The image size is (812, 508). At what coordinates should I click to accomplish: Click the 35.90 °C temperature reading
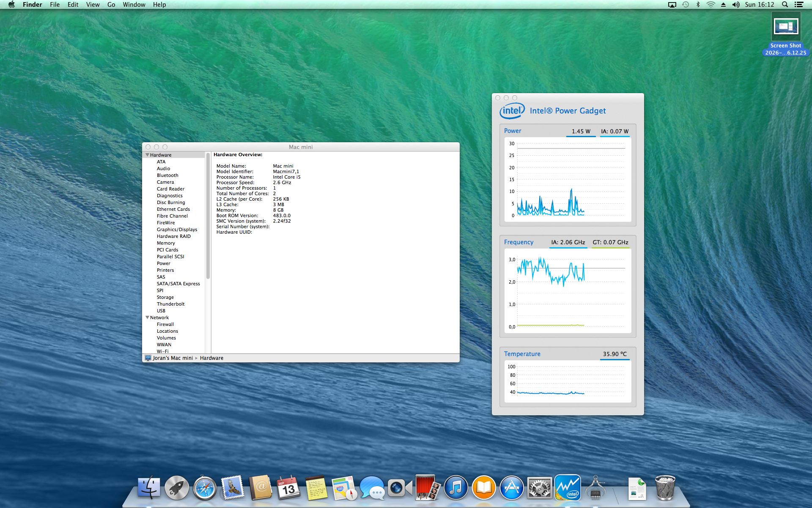(x=615, y=354)
